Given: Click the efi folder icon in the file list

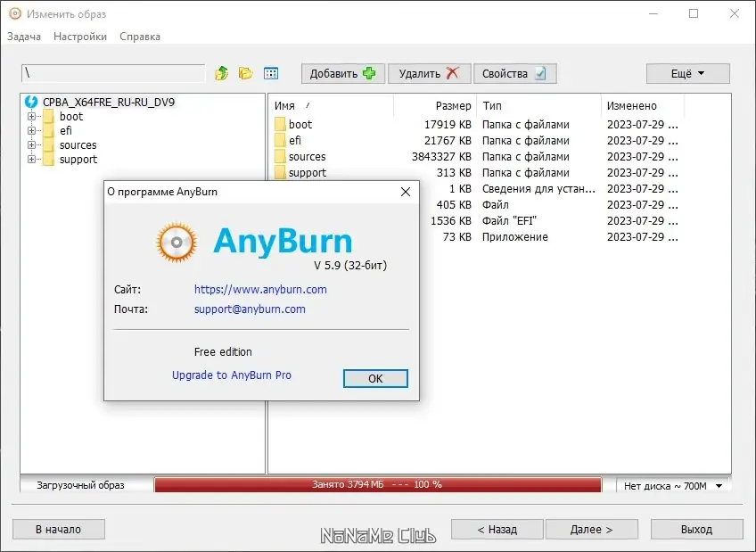Looking at the screenshot, I should coord(280,140).
